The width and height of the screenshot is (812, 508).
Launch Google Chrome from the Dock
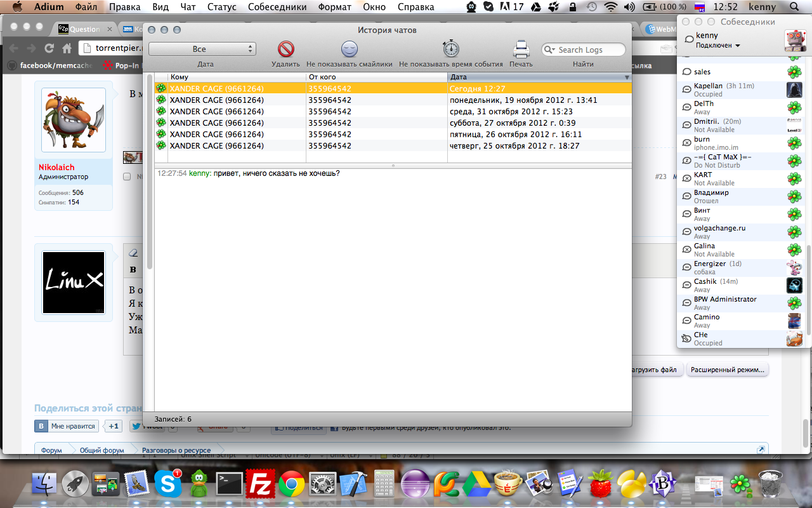291,484
